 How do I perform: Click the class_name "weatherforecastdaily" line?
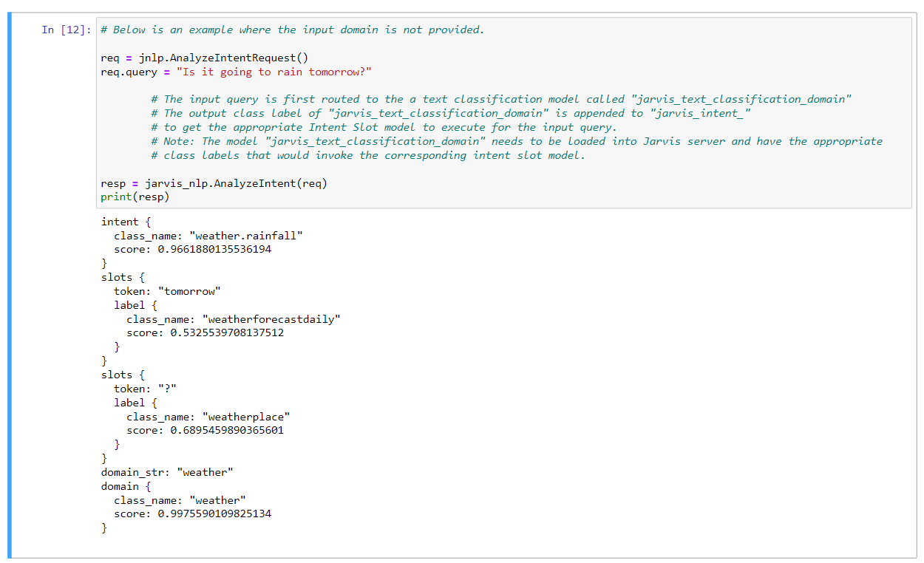point(234,319)
